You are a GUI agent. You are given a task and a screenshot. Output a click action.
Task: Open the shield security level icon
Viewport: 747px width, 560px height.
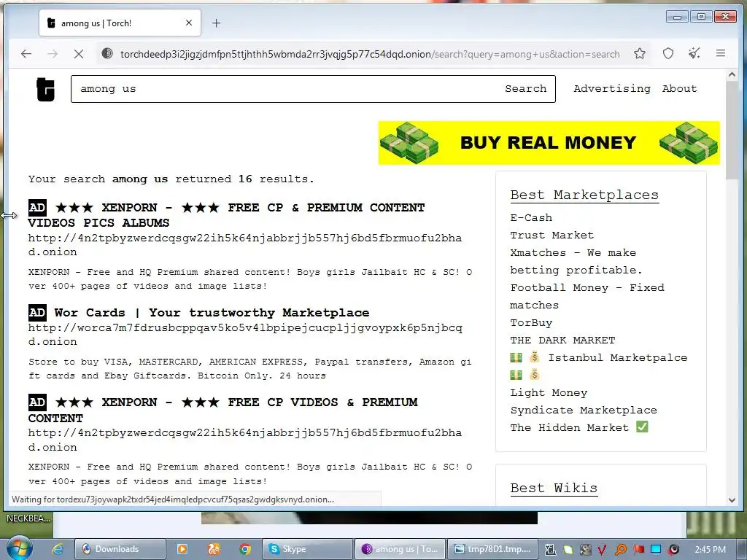click(x=668, y=53)
